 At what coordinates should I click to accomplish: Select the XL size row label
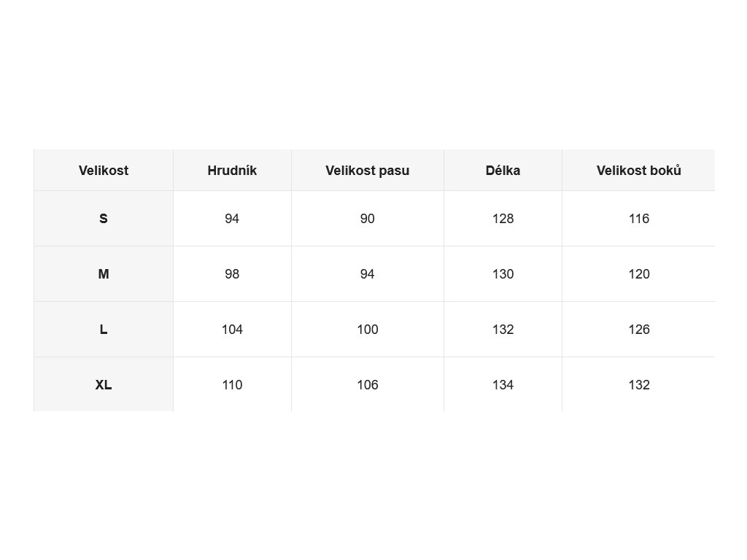104,384
